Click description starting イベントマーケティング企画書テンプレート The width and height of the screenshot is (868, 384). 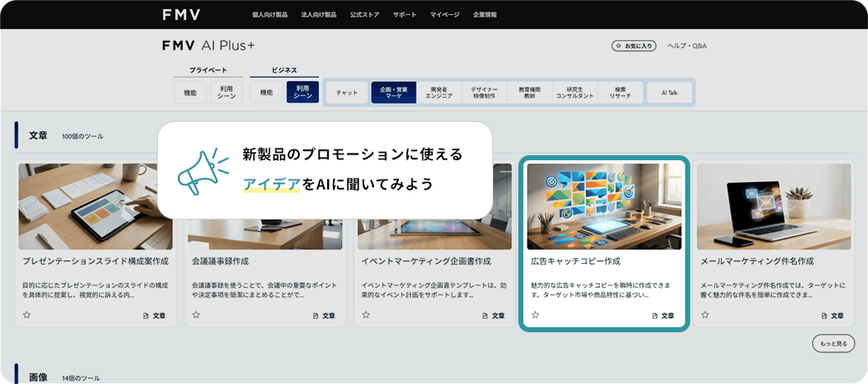coord(433,291)
